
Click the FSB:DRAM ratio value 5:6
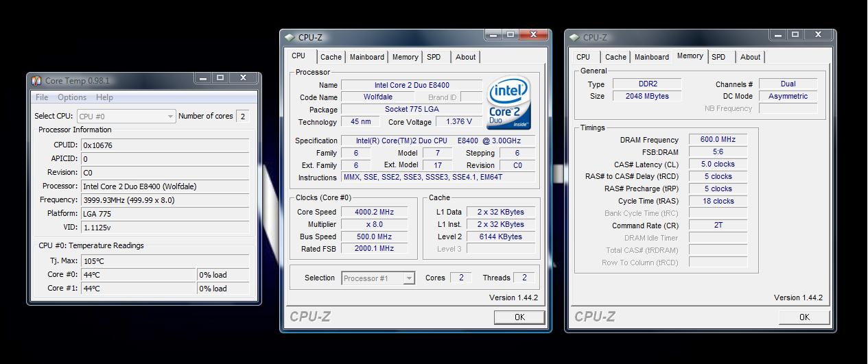[718, 152]
